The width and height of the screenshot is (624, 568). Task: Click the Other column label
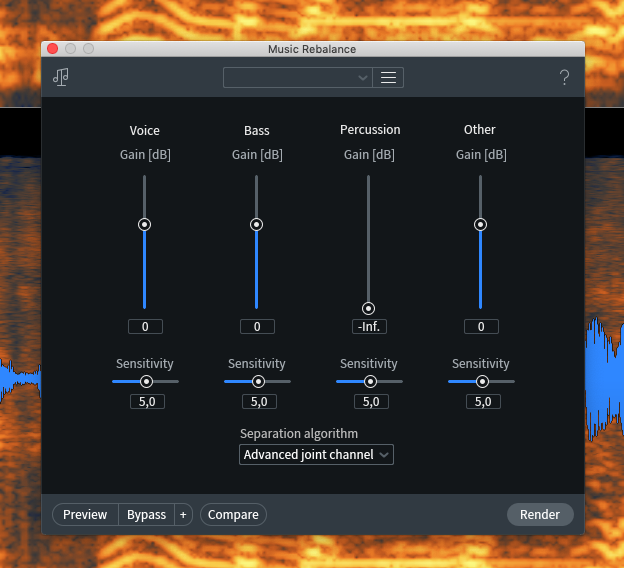point(480,130)
